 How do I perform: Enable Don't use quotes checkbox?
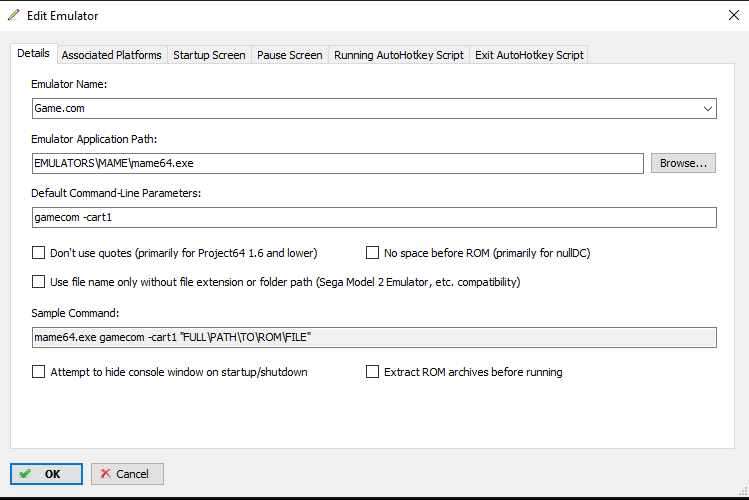point(38,253)
